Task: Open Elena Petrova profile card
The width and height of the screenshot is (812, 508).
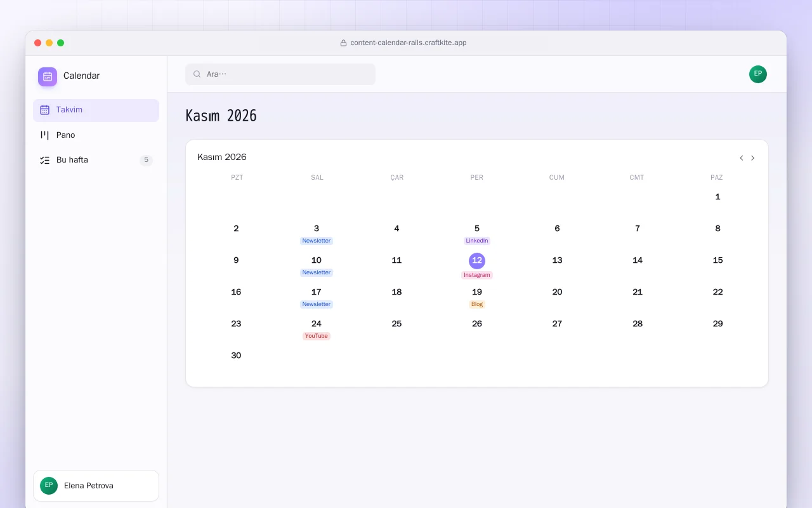Action: click(96, 486)
